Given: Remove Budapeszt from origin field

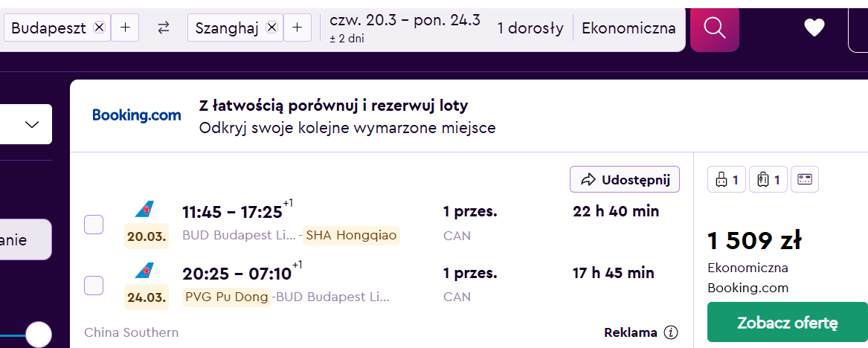Looking at the screenshot, I should [x=99, y=27].
